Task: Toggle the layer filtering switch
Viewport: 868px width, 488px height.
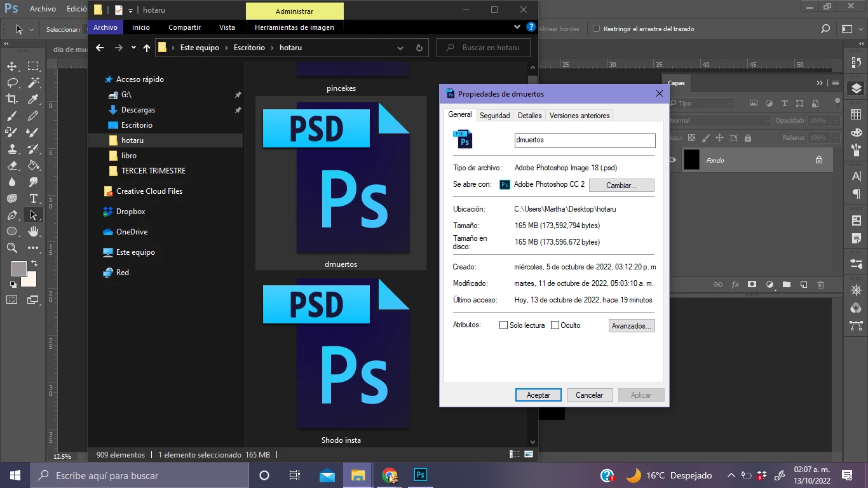Action: (x=838, y=102)
